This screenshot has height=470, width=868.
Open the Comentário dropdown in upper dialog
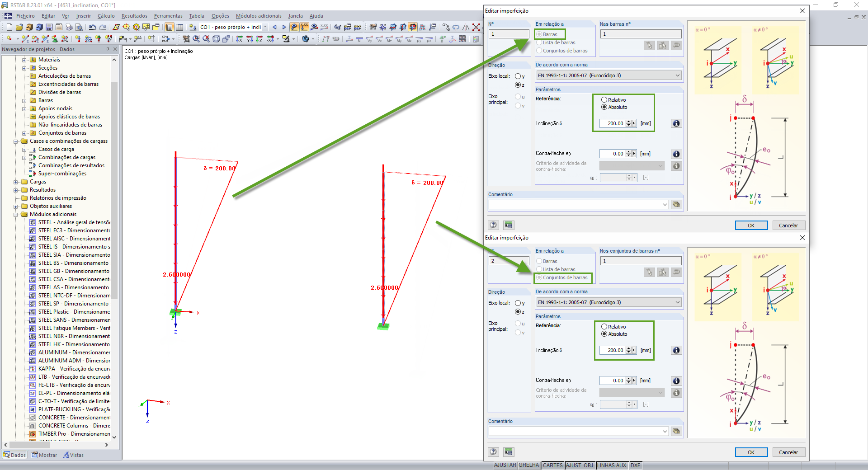tap(665, 205)
